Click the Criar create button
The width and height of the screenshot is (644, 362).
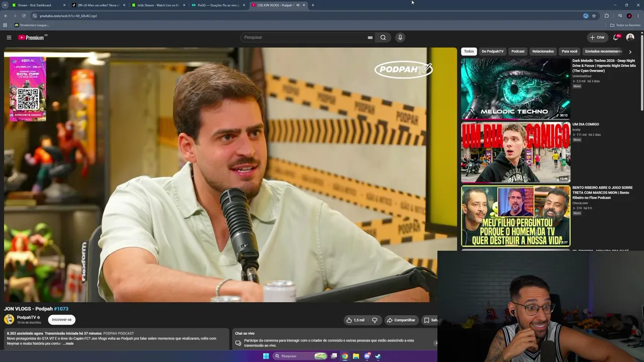tap(597, 37)
